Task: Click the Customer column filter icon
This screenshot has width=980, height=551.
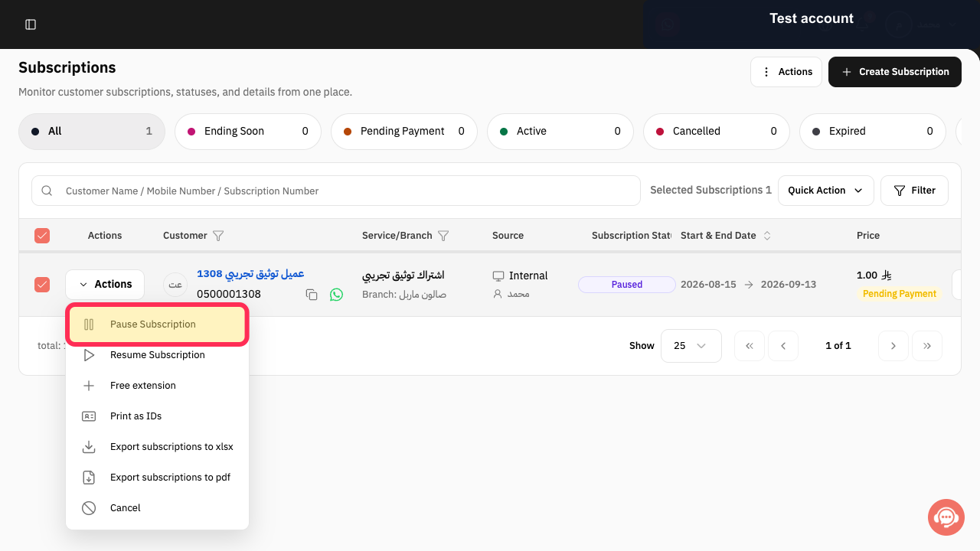Action: pos(218,236)
